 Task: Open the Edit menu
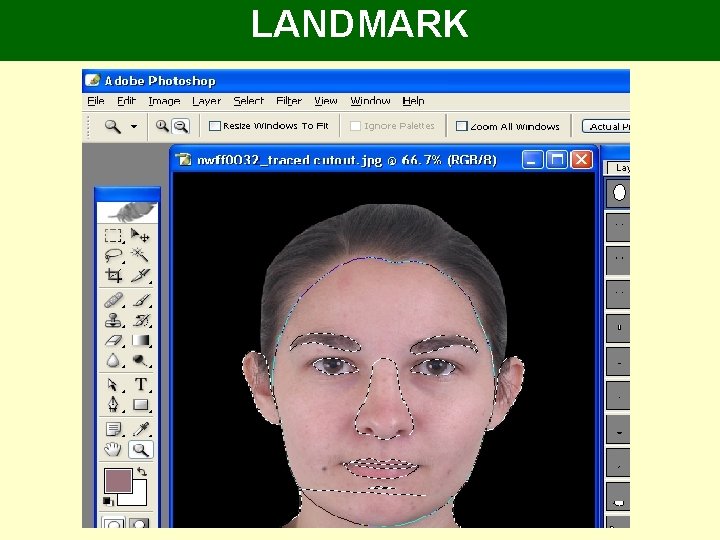click(126, 101)
